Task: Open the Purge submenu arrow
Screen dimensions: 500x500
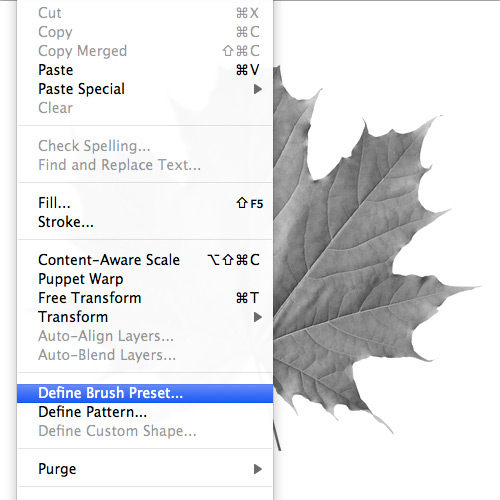Action: coord(257,469)
